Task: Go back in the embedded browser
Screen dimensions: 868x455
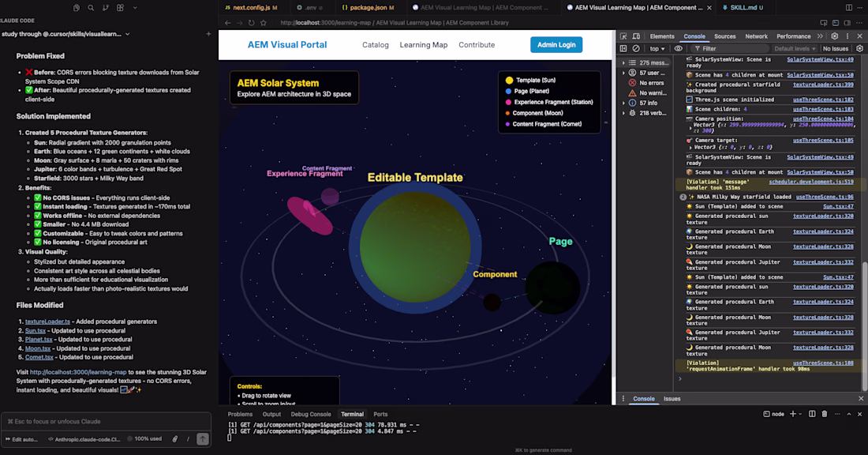Action: click(x=227, y=23)
